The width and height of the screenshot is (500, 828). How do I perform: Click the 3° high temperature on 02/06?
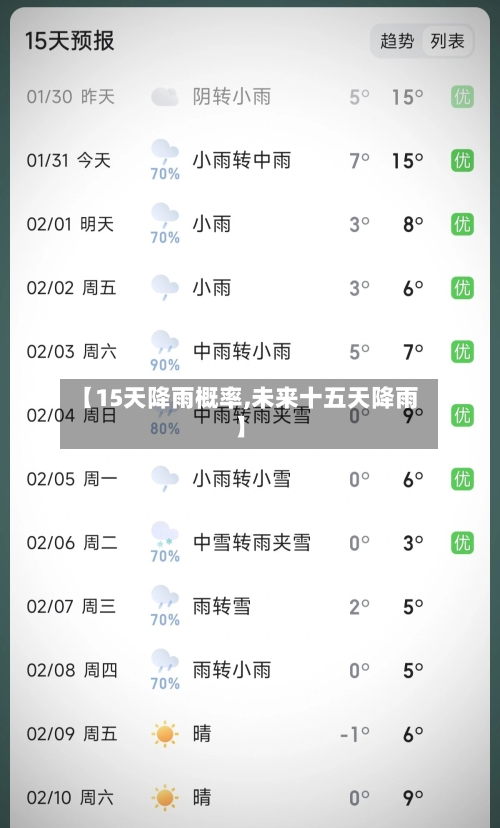pos(413,543)
